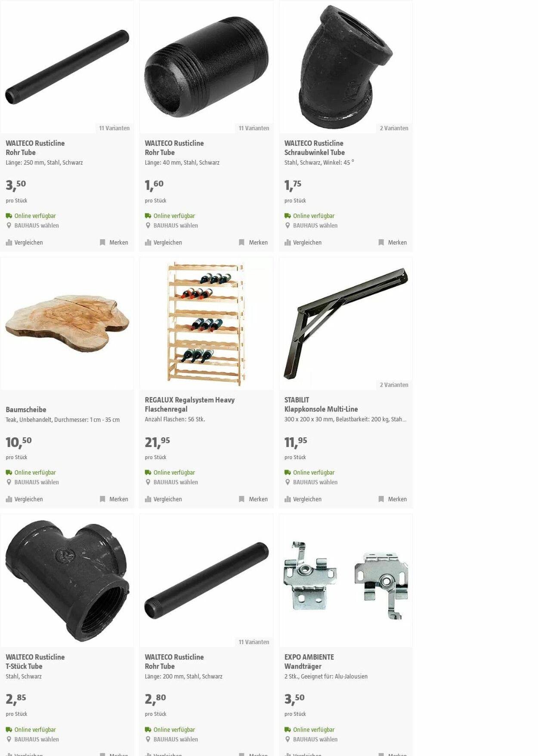Click bookmark icon on Rohr Tube 40 mm
This screenshot has width=538, height=756.
[241, 243]
